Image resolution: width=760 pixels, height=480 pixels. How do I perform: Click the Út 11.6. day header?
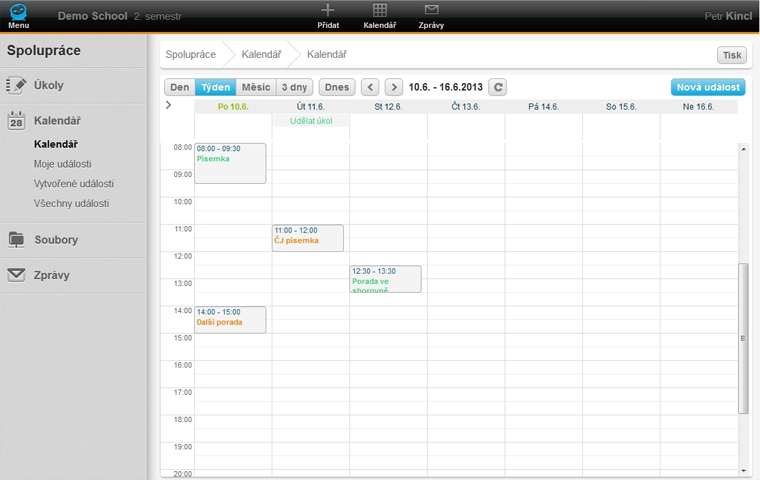point(311,107)
